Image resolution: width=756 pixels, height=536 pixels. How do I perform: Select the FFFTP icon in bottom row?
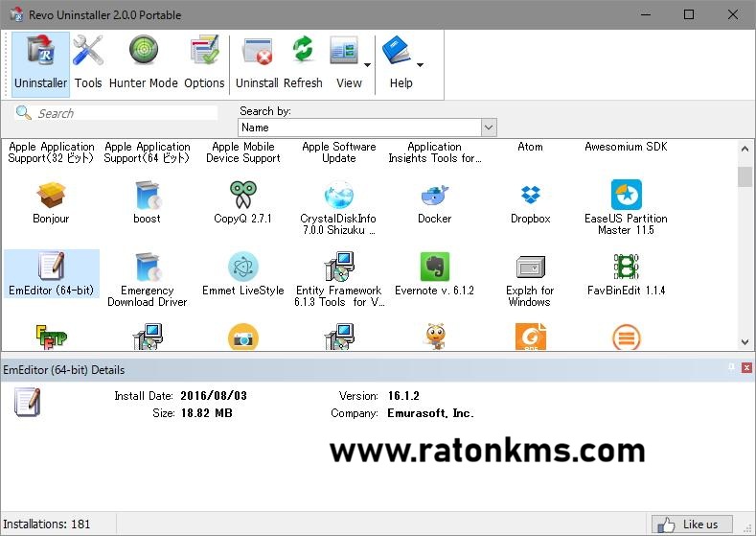[x=52, y=337]
